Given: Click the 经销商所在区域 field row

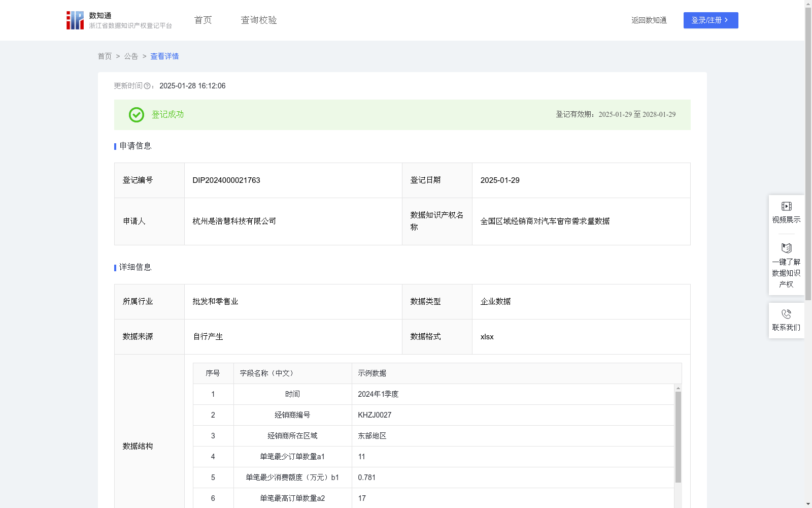Looking at the screenshot, I should (292, 436).
